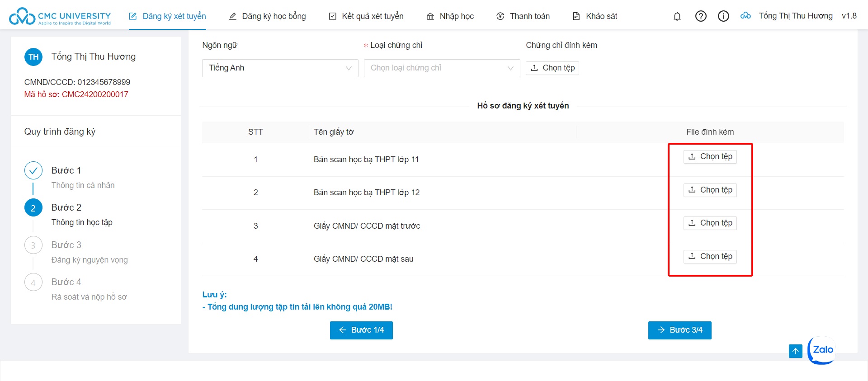Switch to the Nhập học tab
The image size is (868, 381).
click(450, 16)
